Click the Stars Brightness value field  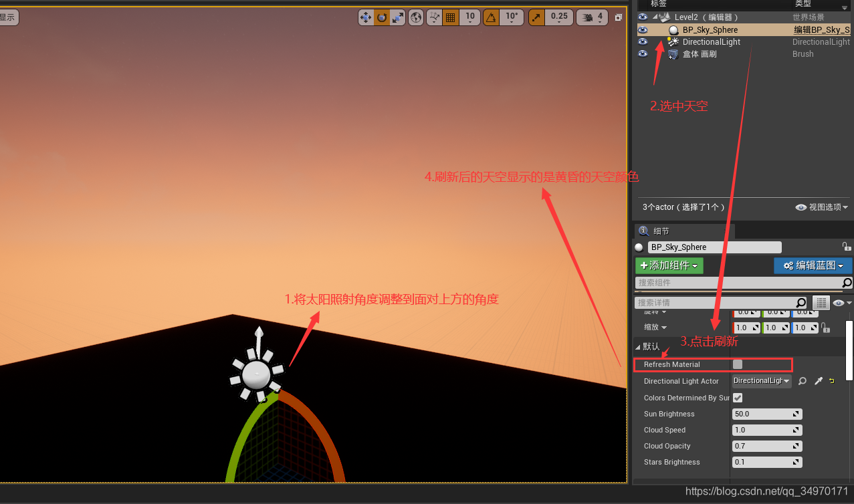tap(768, 462)
